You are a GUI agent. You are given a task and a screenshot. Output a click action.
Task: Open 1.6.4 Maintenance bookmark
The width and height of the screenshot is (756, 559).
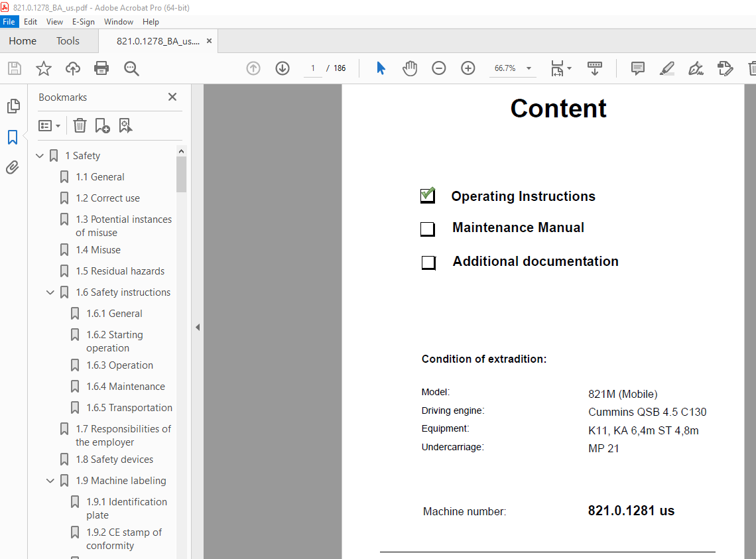(x=125, y=387)
